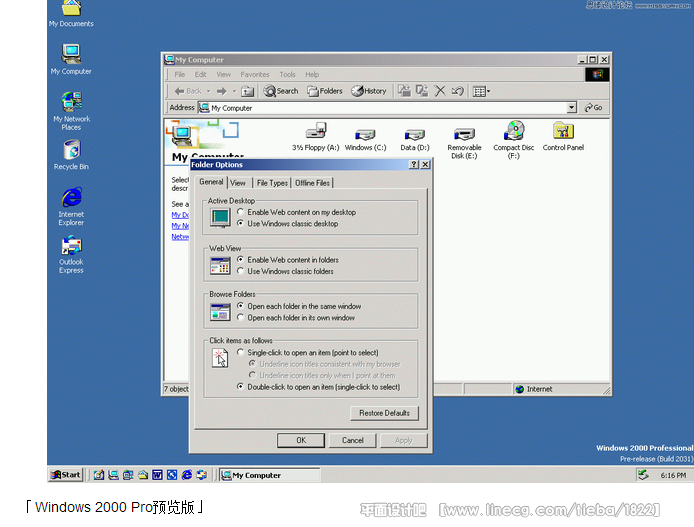Open the Favorites menu
This screenshot has width=694, height=527.
(x=255, y=74)
